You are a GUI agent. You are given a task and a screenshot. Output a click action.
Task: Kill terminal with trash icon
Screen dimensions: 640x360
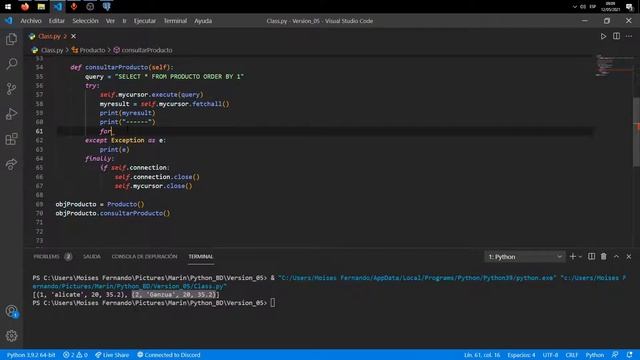pyautogui.click(x=604, y=256)
